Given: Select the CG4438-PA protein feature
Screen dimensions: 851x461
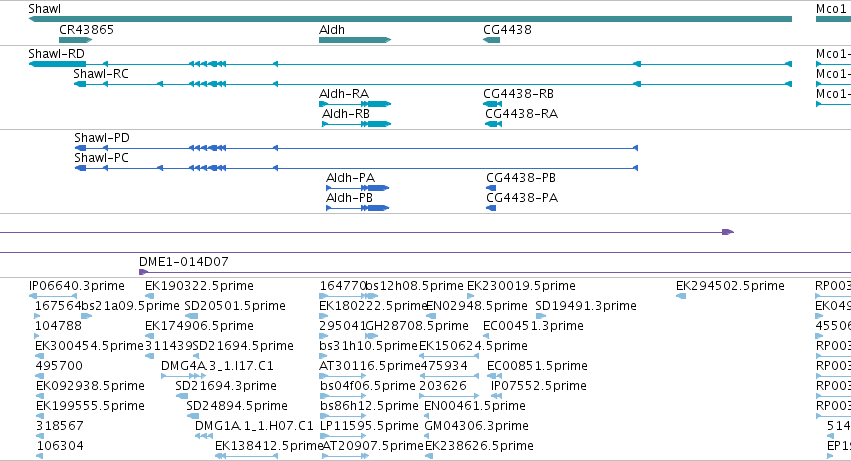Looking at the screenshot, I should [491, 208].
